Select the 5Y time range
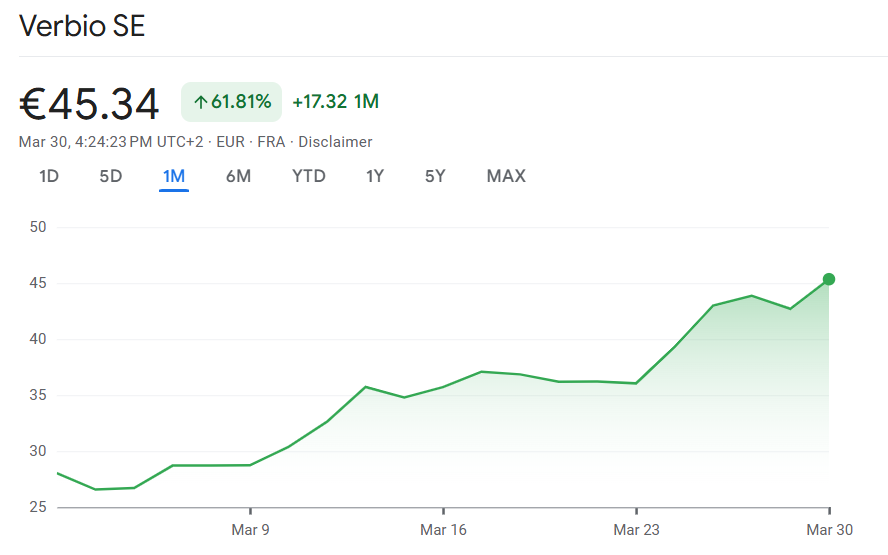Screen dimensions: 888x555 coord(435,177)
